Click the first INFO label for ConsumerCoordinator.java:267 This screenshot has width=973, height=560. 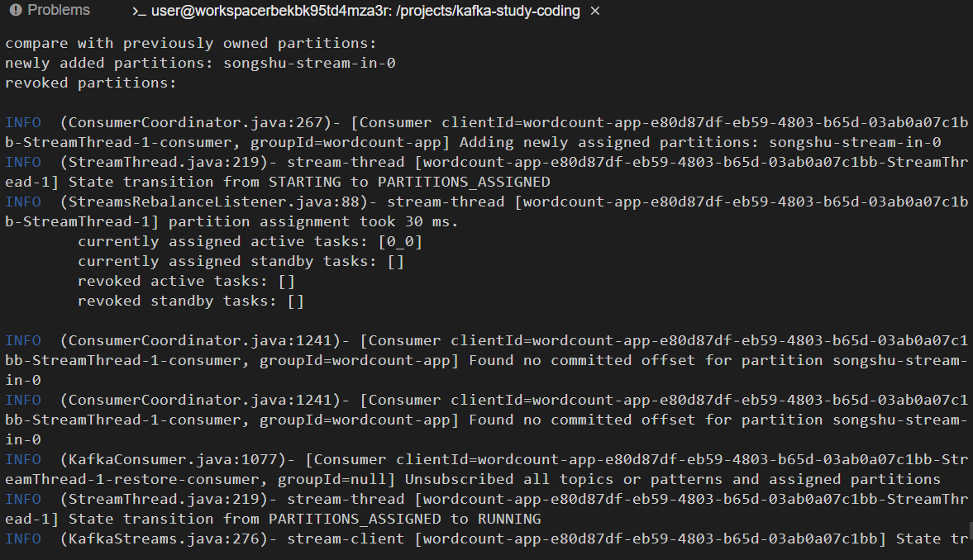tap(23, 122)
